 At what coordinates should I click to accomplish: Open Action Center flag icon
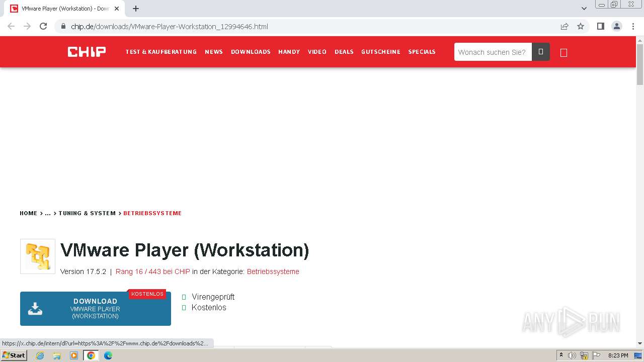point(596,355)
